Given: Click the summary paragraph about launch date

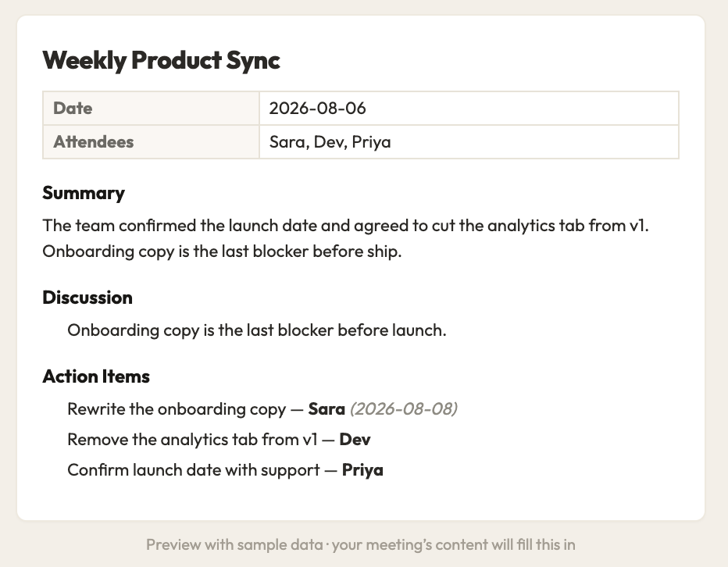Looking at the screenshot, I should click(x=345, y=238).
